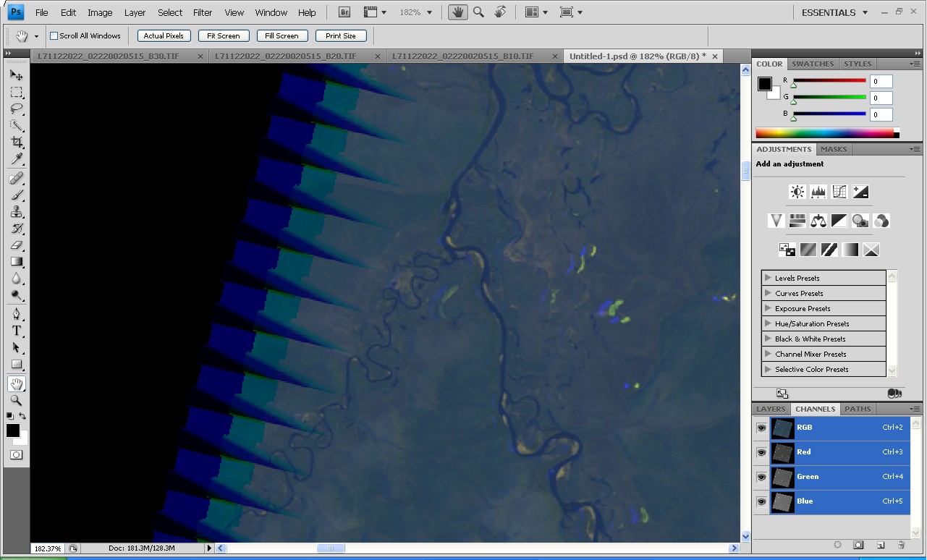Select the Horizontal Type tool
The height and width of the screenshot is (560, 927).
point(17,331)
